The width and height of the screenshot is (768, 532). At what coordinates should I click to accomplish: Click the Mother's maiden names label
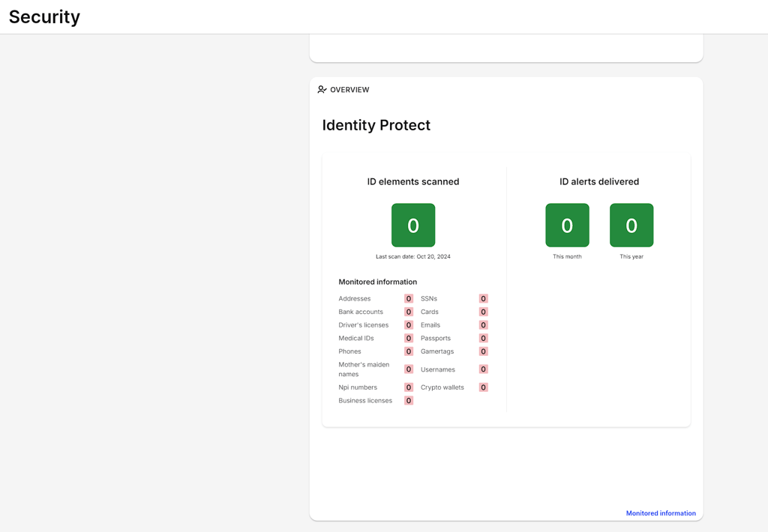pyautogui.click(x=364, y=369)
